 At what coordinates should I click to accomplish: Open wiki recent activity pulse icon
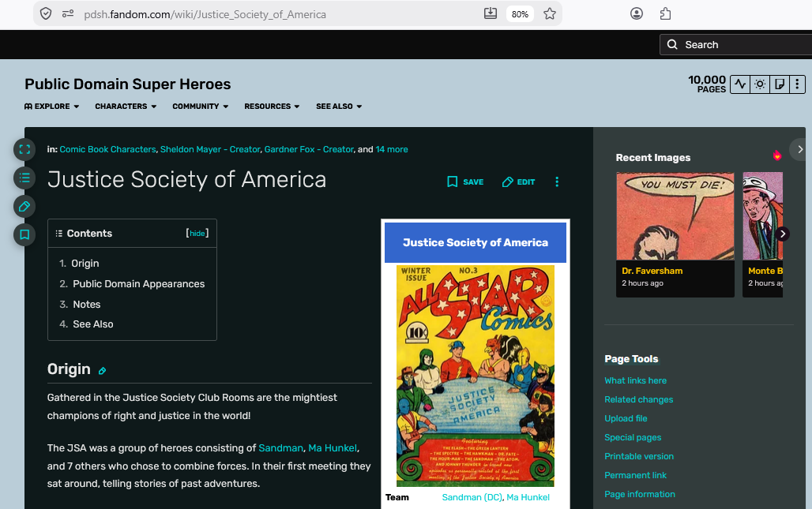point(740,84)
